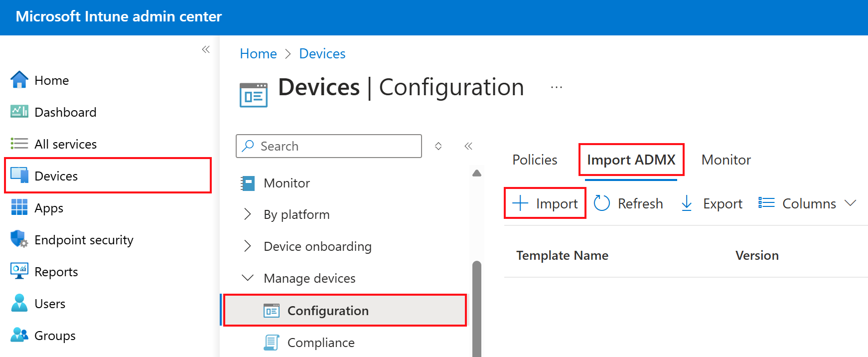Expand the By platform section
Screen dimensions: 868x357
click(x=248, y=214)
